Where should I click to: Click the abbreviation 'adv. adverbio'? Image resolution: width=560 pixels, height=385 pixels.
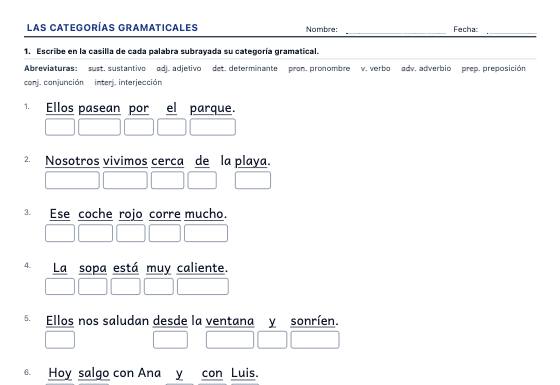coord(426,68)
